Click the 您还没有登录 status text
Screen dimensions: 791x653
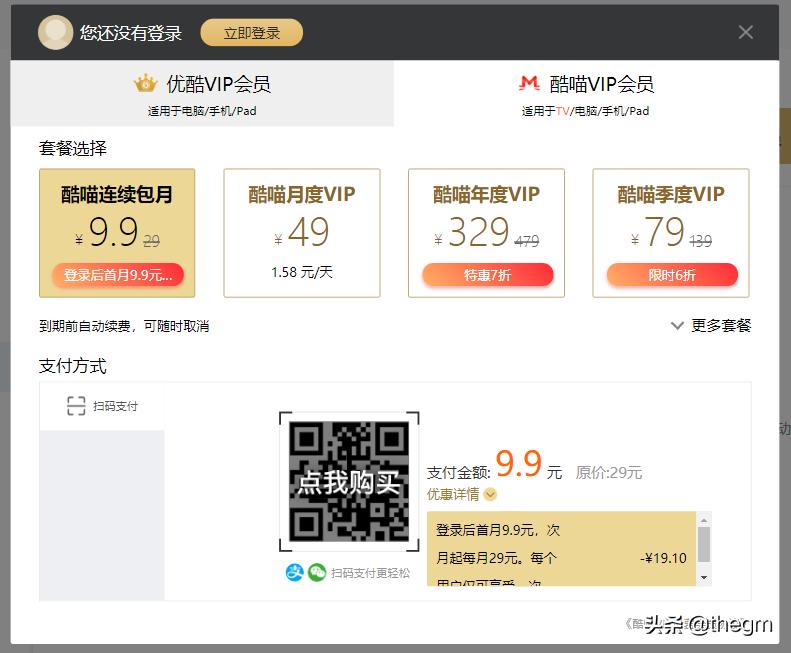coord(131,33)
